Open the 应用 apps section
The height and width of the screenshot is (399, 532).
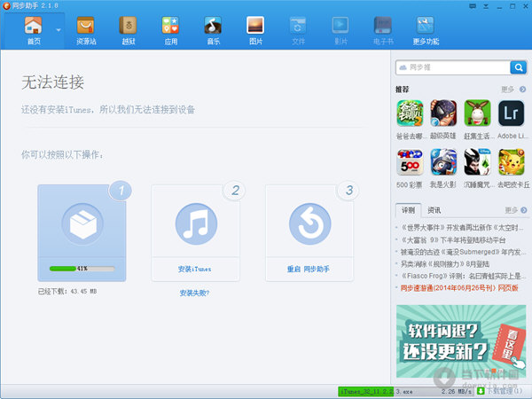click(x=170, y=29)
